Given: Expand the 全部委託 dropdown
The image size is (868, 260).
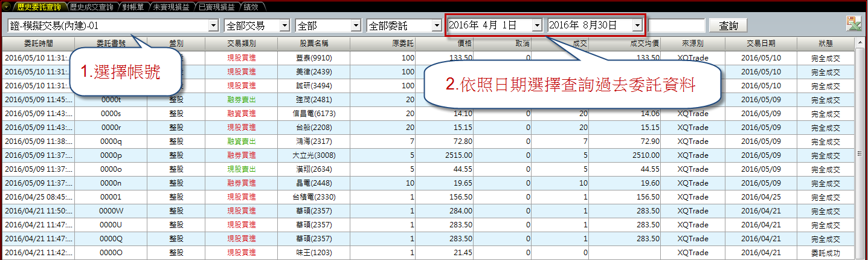Looking at the screenshot, I should point(436,25).
